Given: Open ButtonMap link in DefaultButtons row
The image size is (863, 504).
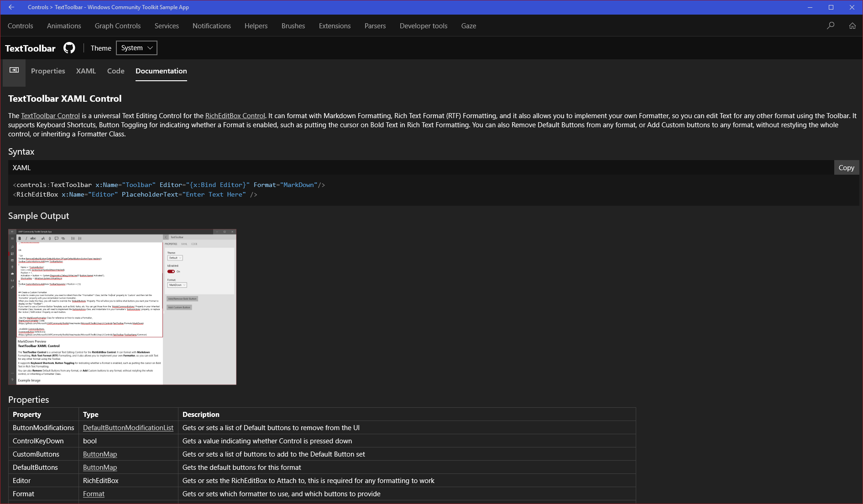Looking at the screenshot, I should pyautogui.click(x=100, y=468).
